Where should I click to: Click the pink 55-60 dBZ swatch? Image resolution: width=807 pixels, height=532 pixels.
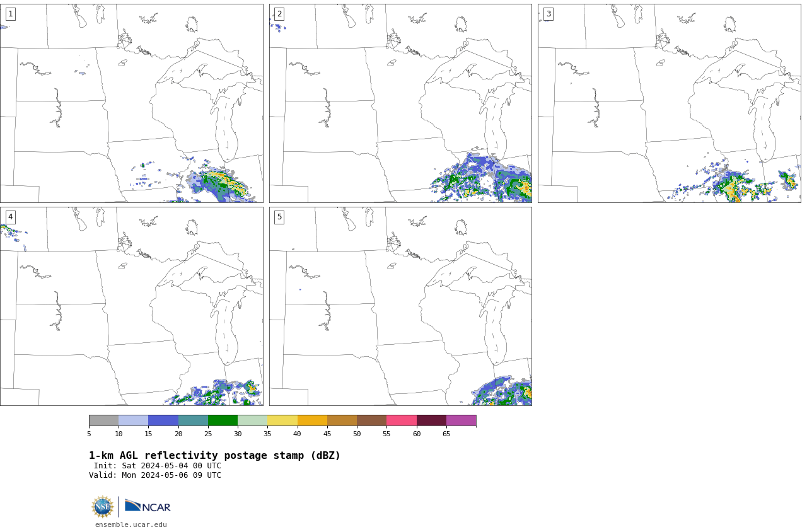[402, 420]
